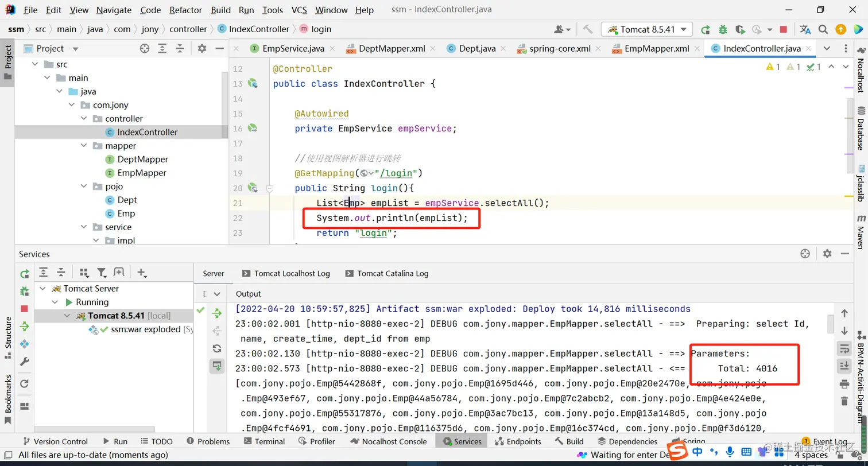
Task: Open the Navigate menu
Action: pos(114,10)
